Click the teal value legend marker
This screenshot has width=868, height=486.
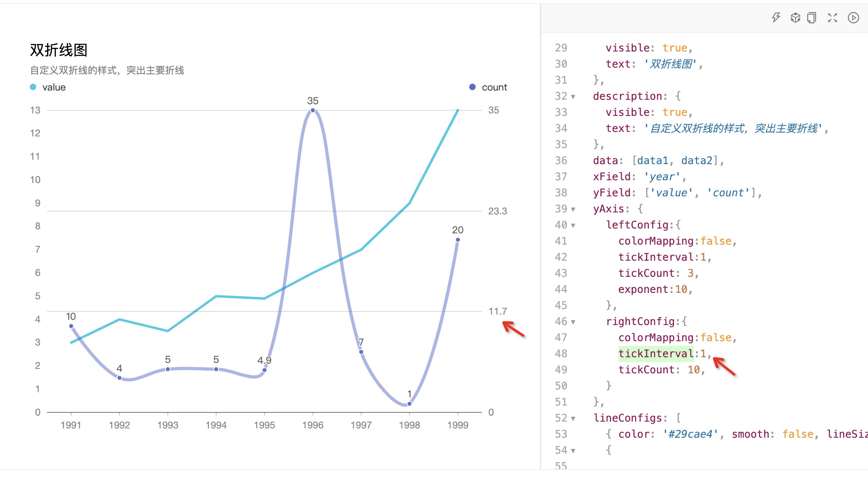(33, 86)
